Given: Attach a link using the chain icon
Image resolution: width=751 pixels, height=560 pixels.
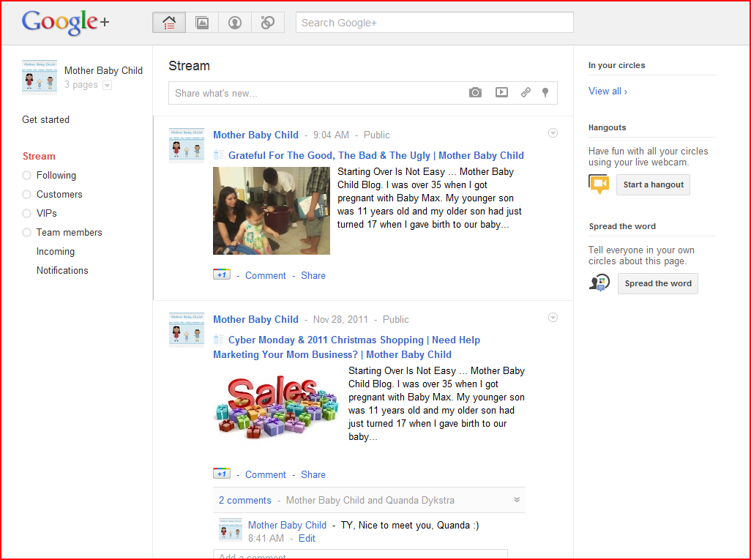Looking at the screenshot, I should pos(526,92).
